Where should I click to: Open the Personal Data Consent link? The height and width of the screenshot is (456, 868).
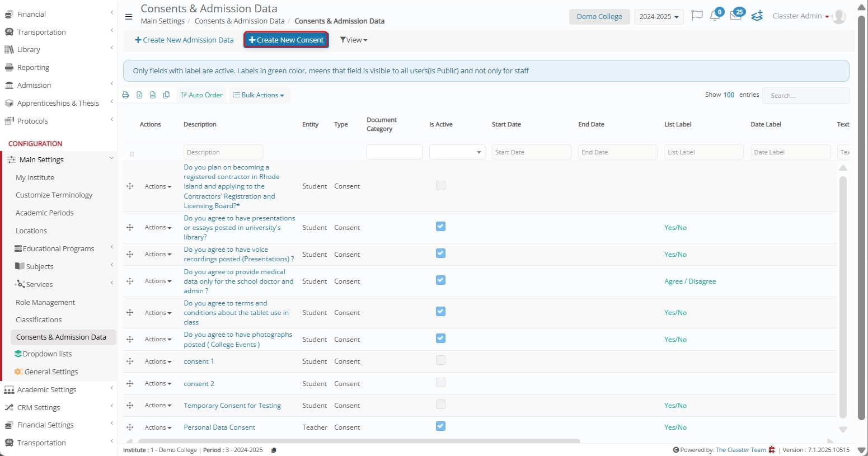pyautogui.click(x=219, y=427)
